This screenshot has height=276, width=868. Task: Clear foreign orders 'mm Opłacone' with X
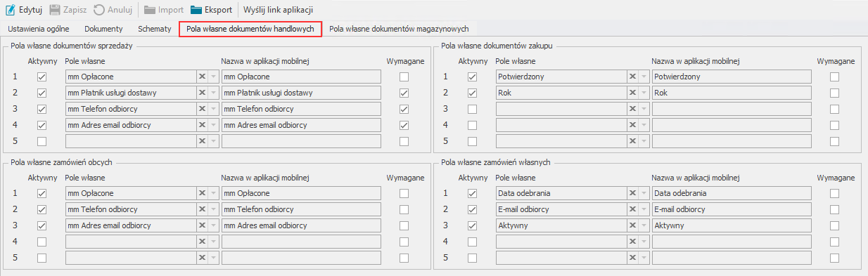tap(202, 193)
